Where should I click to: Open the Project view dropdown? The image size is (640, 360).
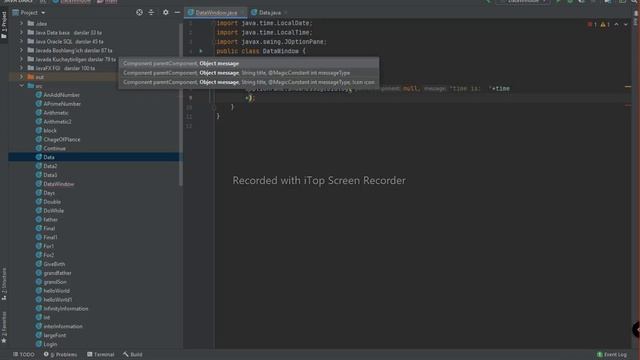coord(29,13)
